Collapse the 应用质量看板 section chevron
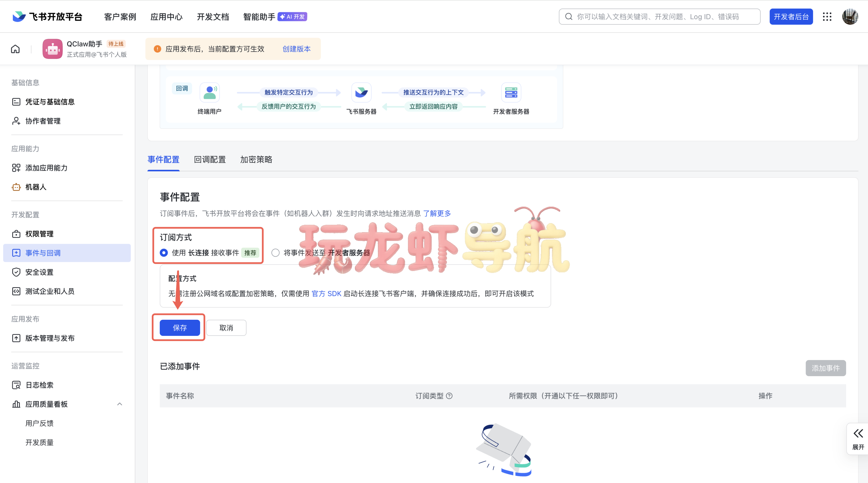This screenshot has width=868, height=483. click(120, 404)
